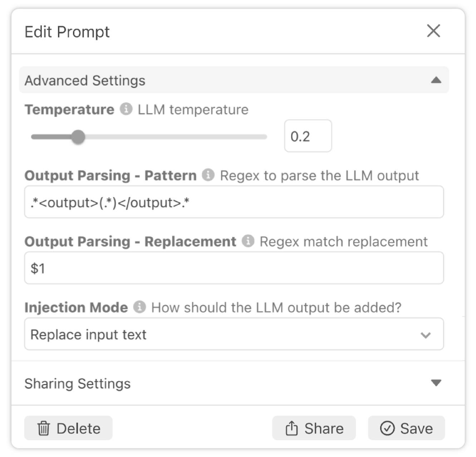The height and width of the screenshot is (457, 476).
Task: Click the checkmark icon on Save
Action: (x=387, y=428)
